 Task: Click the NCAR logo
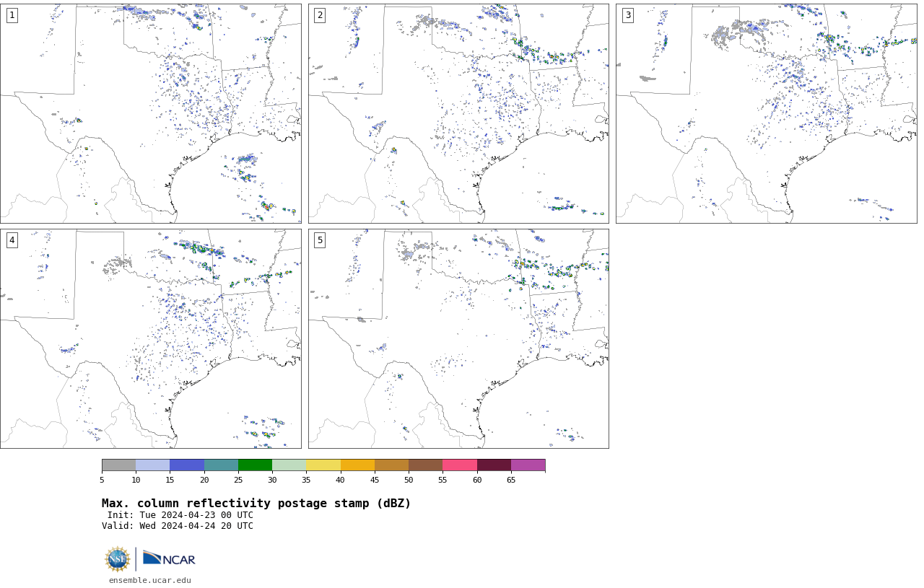169,558
